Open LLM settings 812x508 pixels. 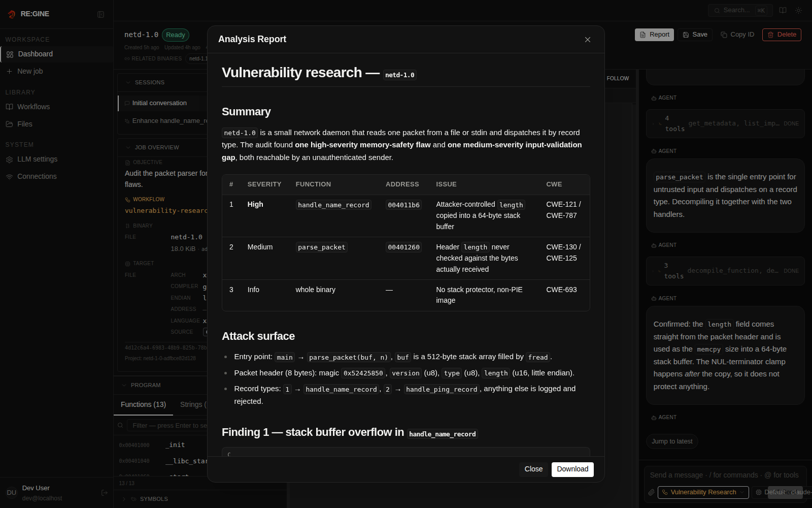[57, 159]
